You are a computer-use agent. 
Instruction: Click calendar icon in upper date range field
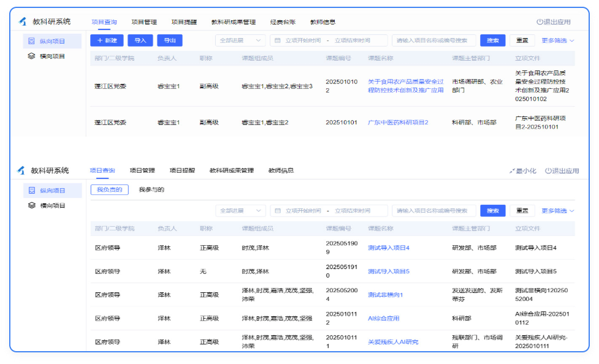[278, 40]
